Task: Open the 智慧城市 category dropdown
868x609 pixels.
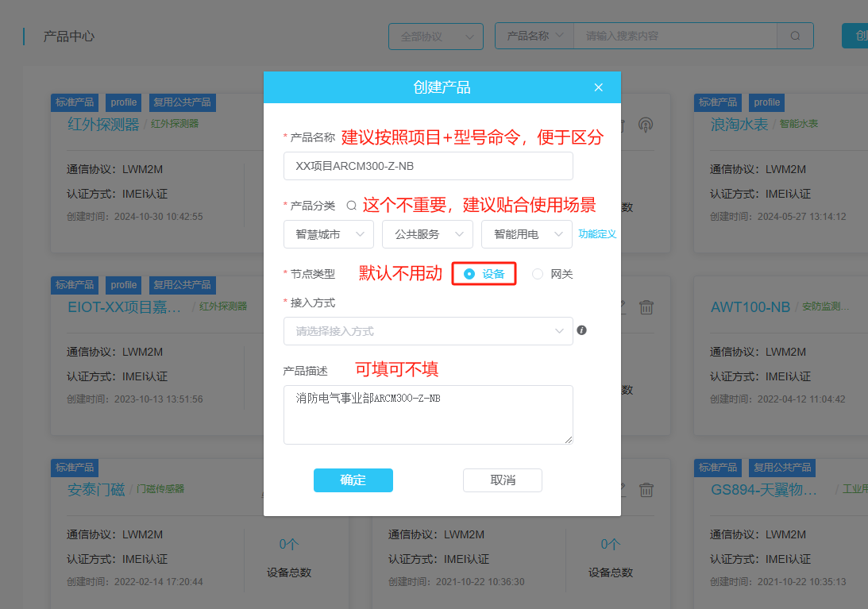Action: 328,234
